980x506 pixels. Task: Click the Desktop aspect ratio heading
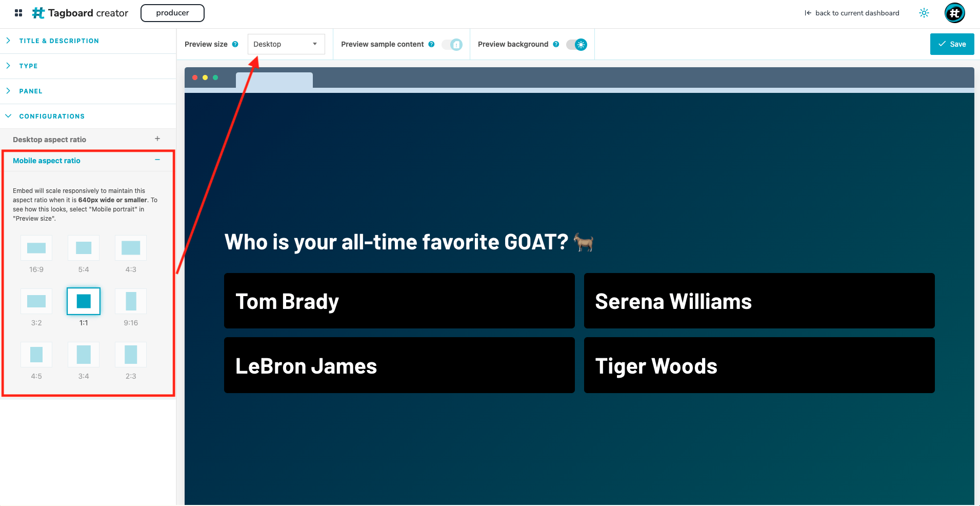(x=49, y=140)
